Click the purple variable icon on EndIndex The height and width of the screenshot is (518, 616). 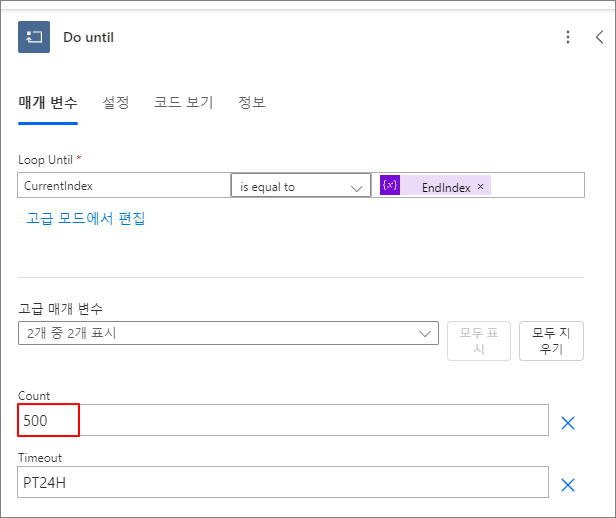[390, 185]
